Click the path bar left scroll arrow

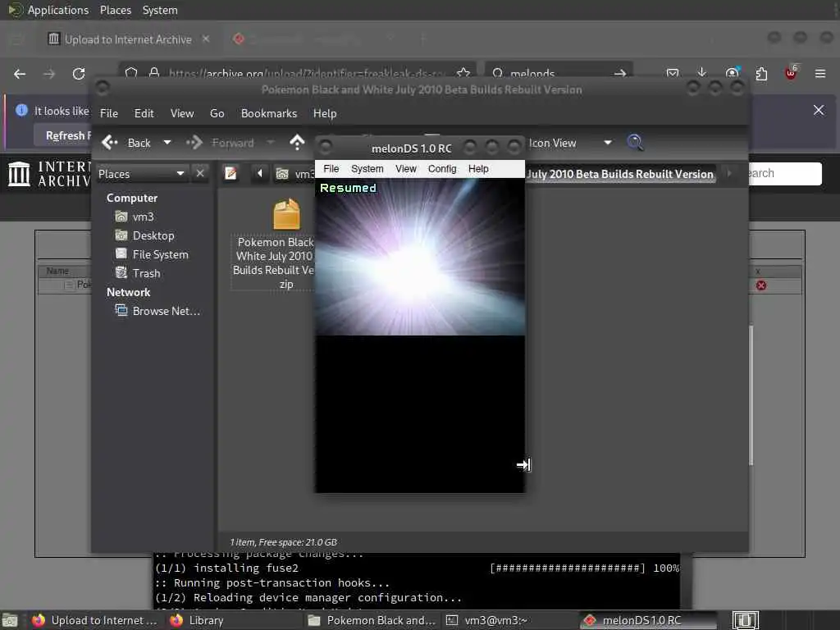[x=260, y=174]
